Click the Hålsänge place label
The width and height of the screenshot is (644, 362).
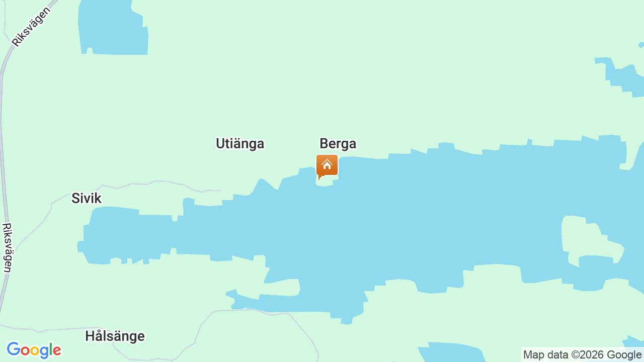[115, 336]
